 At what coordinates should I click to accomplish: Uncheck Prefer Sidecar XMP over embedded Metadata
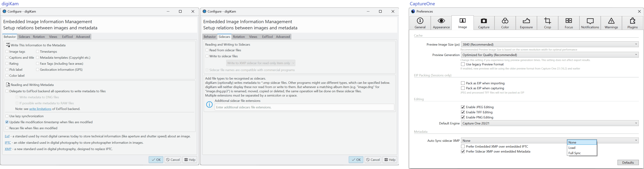[x=463, y=151]
